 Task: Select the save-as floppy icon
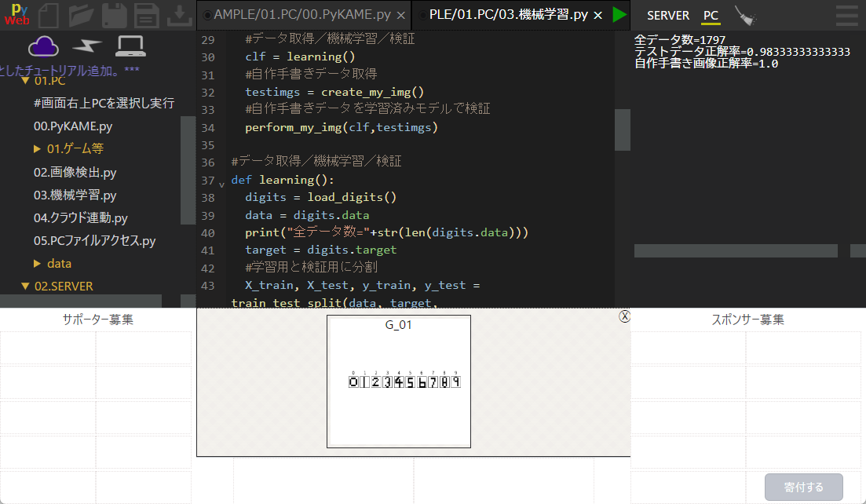(145, 14)
